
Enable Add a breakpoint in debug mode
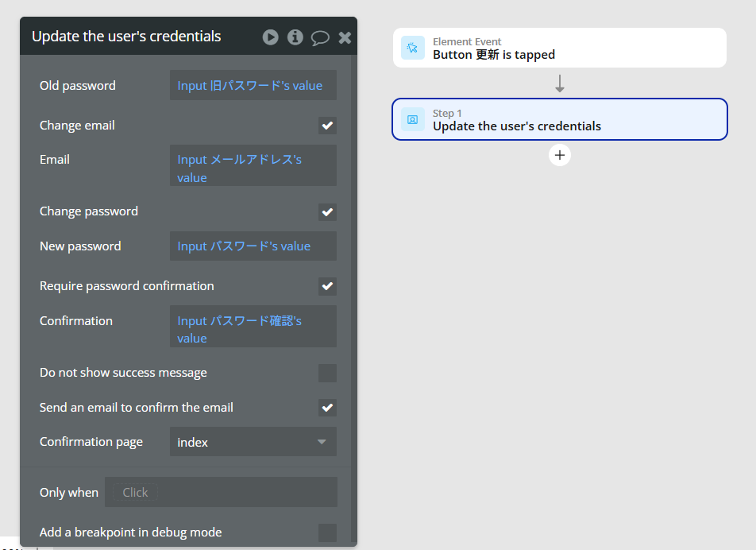(327, 533)
